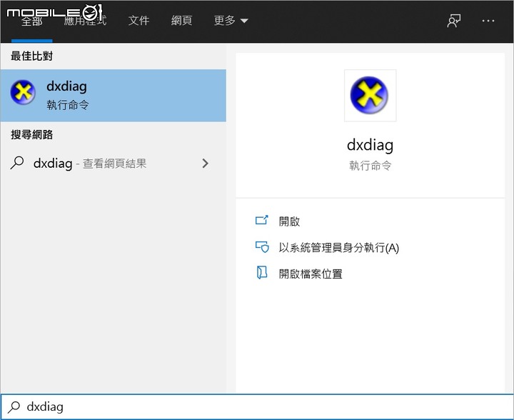Click the large dxdiag icon in preview pane

(x=370, y=95)
